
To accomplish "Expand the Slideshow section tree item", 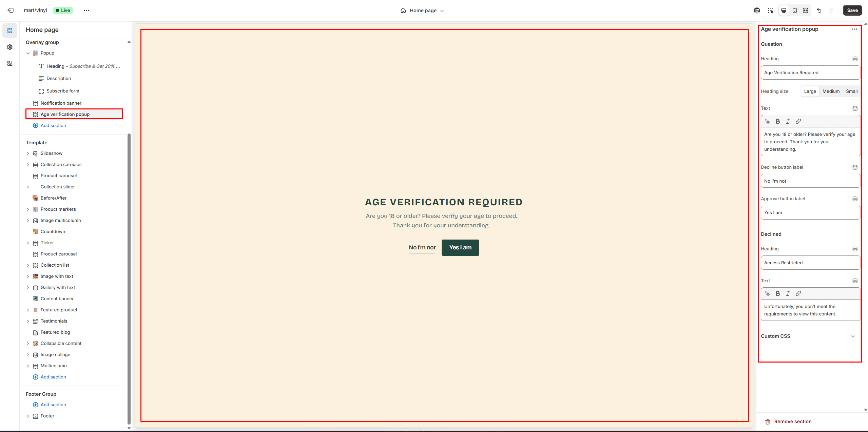I will [28, 153].
